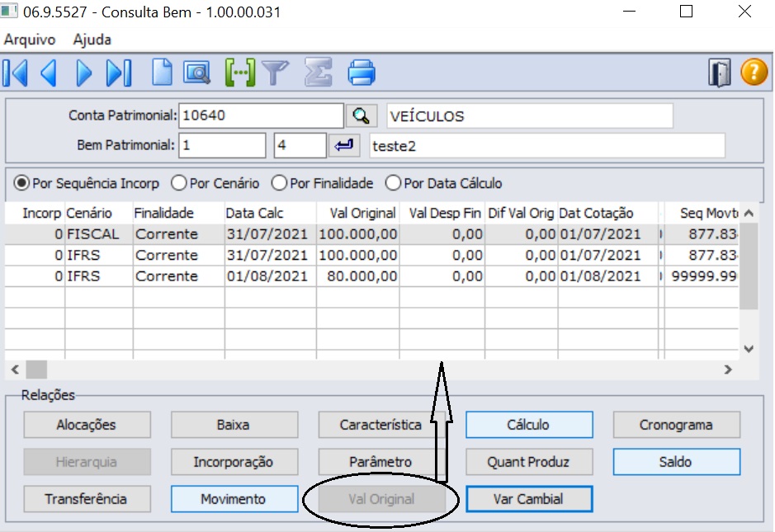Click Bem Patrimonial field with value 1
Viewport: 775px width, 532px height.
click(x=222, y=145)
